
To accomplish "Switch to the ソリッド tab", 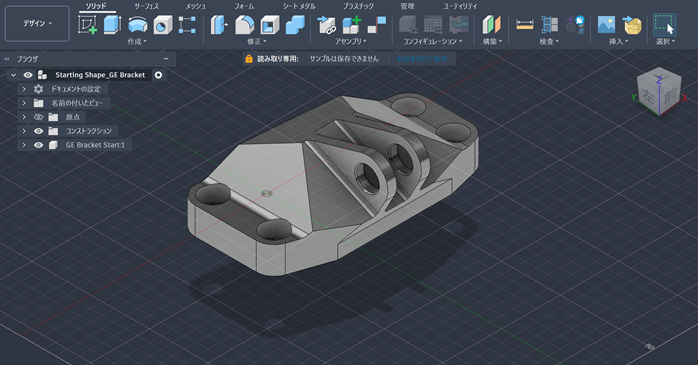I will [x=96, y=6].
